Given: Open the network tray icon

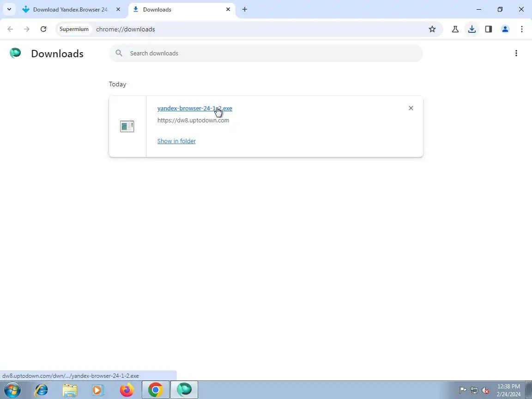Looking at the screenshot, I should pyautogui.click(x=474, y=390).
